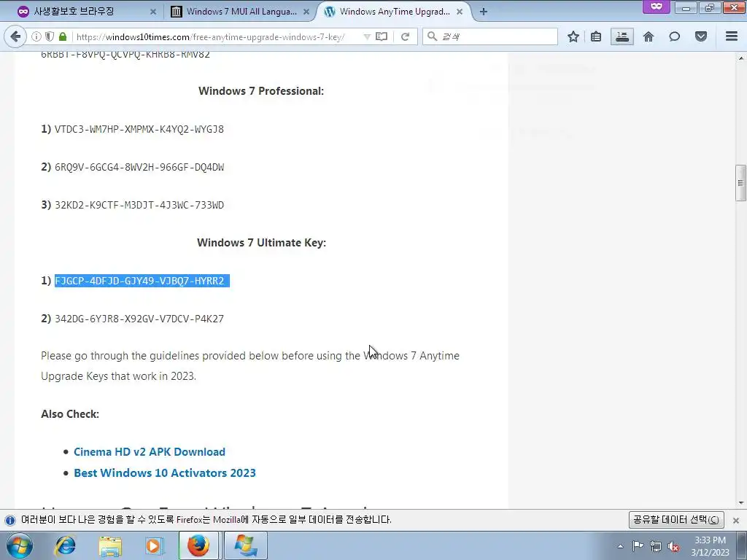
Task: Click Ultimate key 342DG-6YJR8-X92GV-V7DCV-P4K27
Action: pyautogui.click(x=139, y=319)
